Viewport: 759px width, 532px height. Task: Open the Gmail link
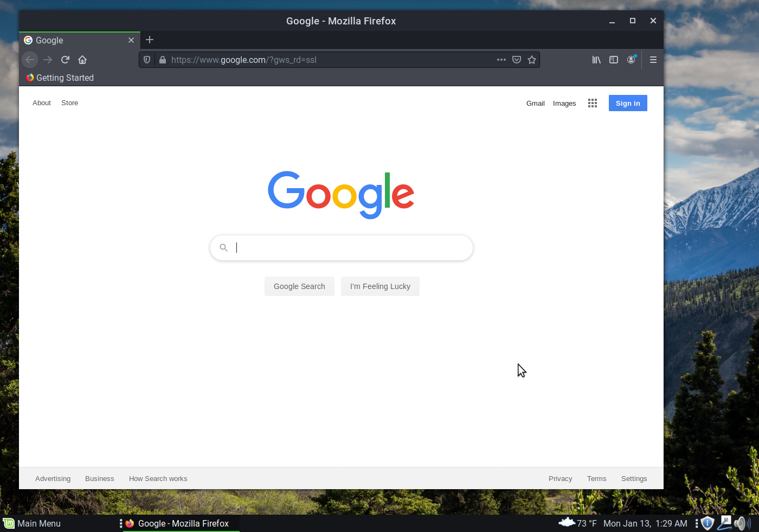pos(535,103)
